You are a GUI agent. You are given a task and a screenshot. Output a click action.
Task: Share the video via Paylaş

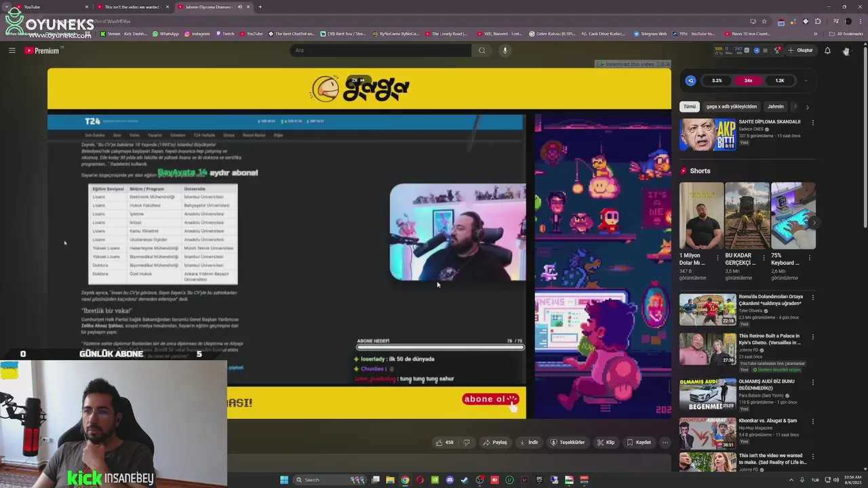point(495,443)
